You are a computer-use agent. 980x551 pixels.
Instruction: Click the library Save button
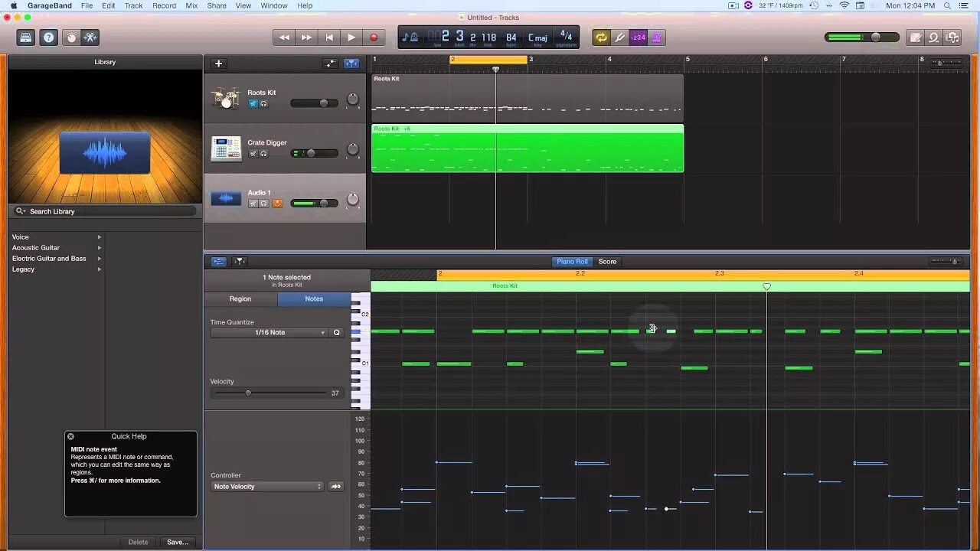pyautogui.click(x=178, y=542)
